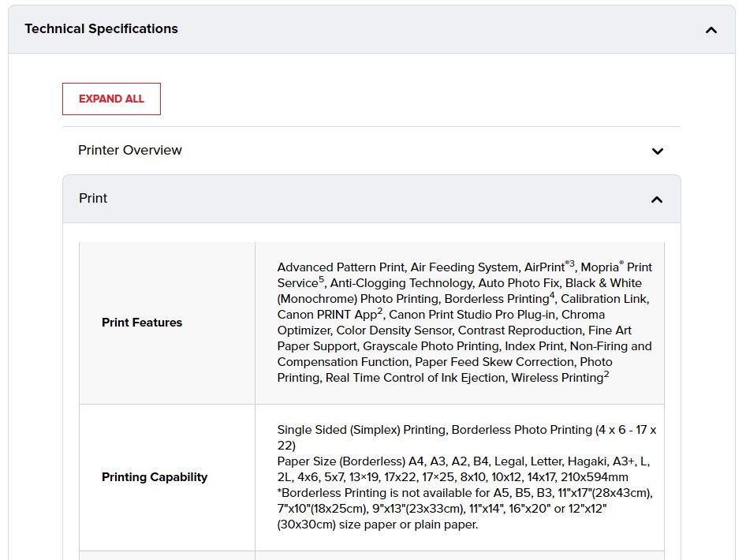Click the Technical Specifications heading
Screen dimensions: 746x560
click(x=101, y=29)
